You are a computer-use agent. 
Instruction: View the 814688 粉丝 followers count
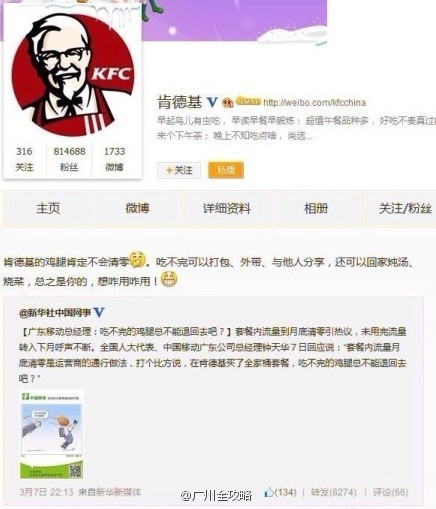69,159
